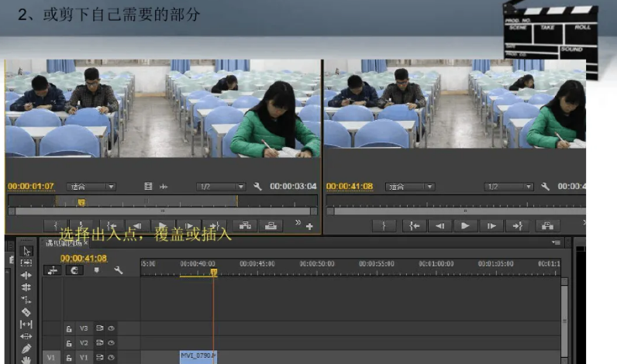The image size is (617, 364).
Task: Select the Razor tool
Action: 26,312
